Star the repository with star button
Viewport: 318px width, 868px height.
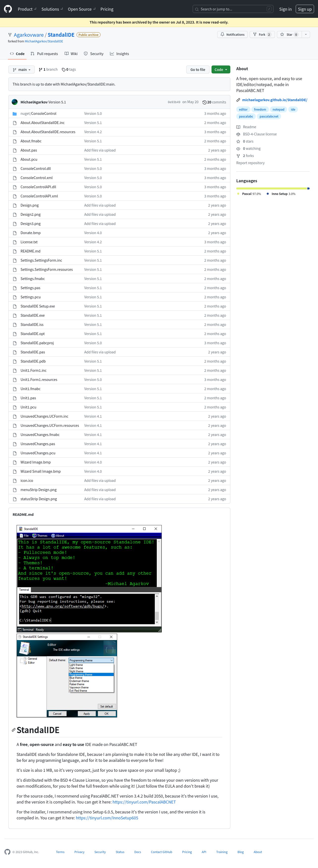tap(289, 34)
